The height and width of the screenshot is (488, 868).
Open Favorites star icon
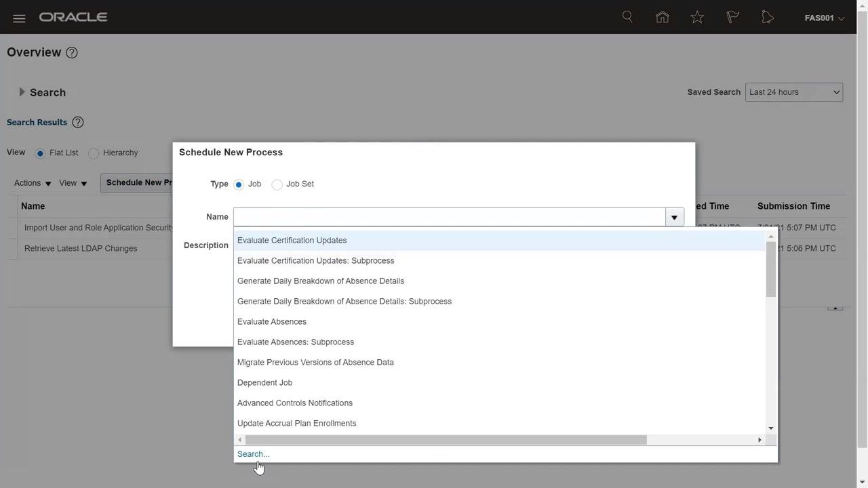click(697, 18)
